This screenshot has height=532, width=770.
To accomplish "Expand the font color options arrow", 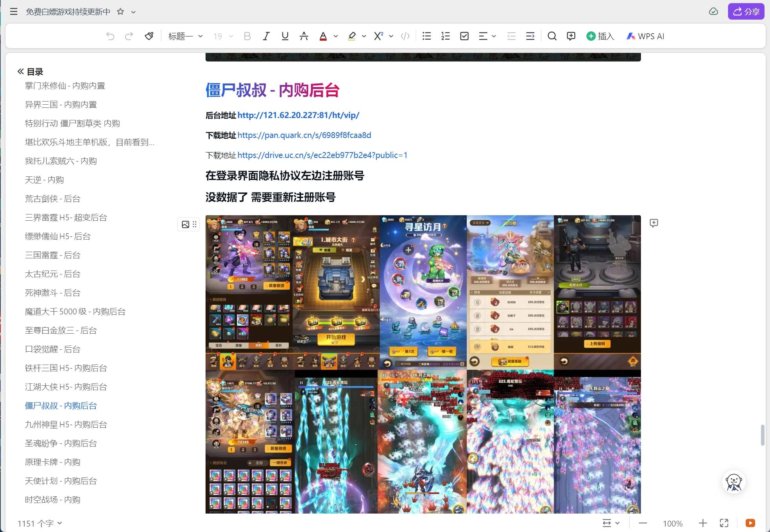I will coord(336,36).
